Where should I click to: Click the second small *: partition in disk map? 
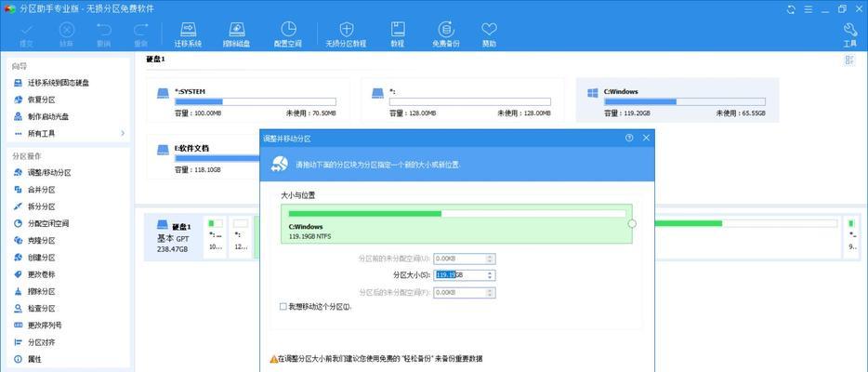coord(241,237)
